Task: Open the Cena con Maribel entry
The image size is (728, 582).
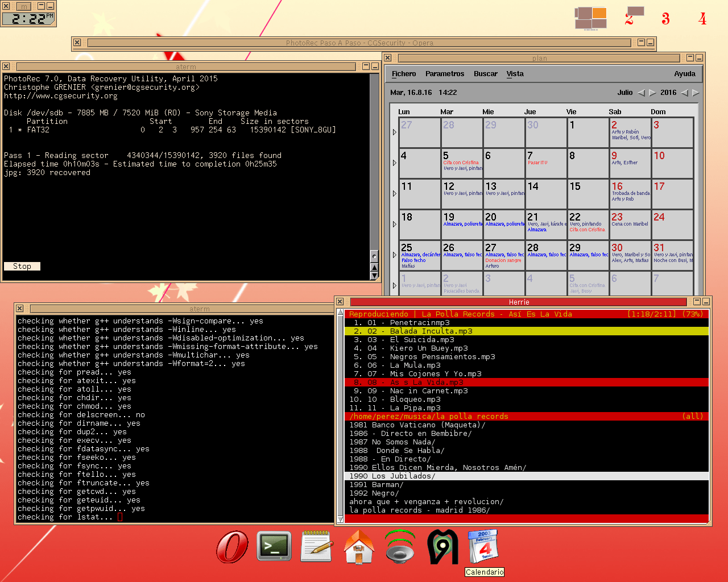Action: 630,224
